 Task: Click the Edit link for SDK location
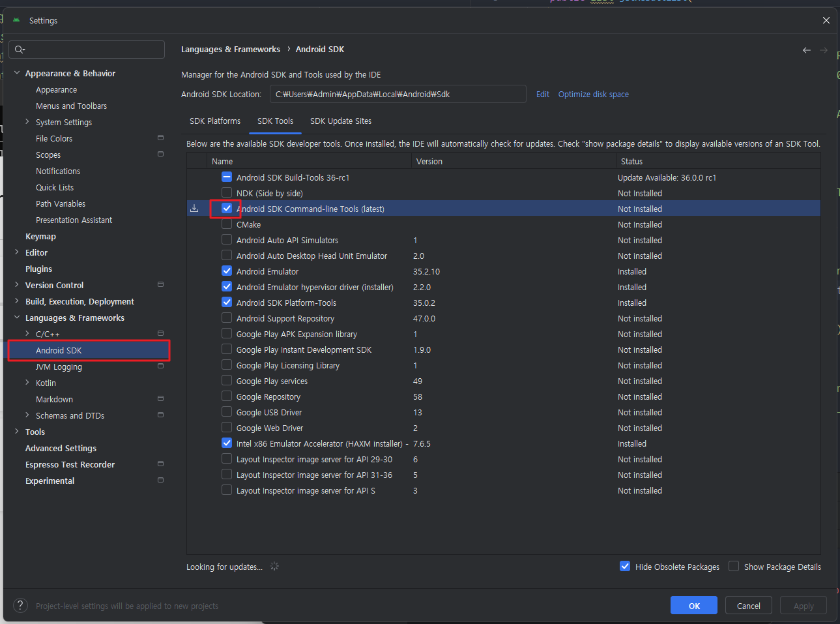[543, 95]
